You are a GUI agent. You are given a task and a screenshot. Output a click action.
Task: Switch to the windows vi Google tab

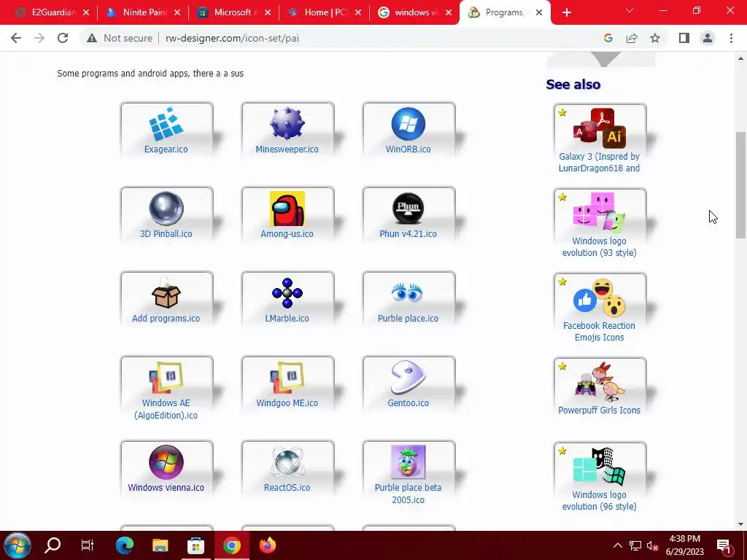[411, 12]
